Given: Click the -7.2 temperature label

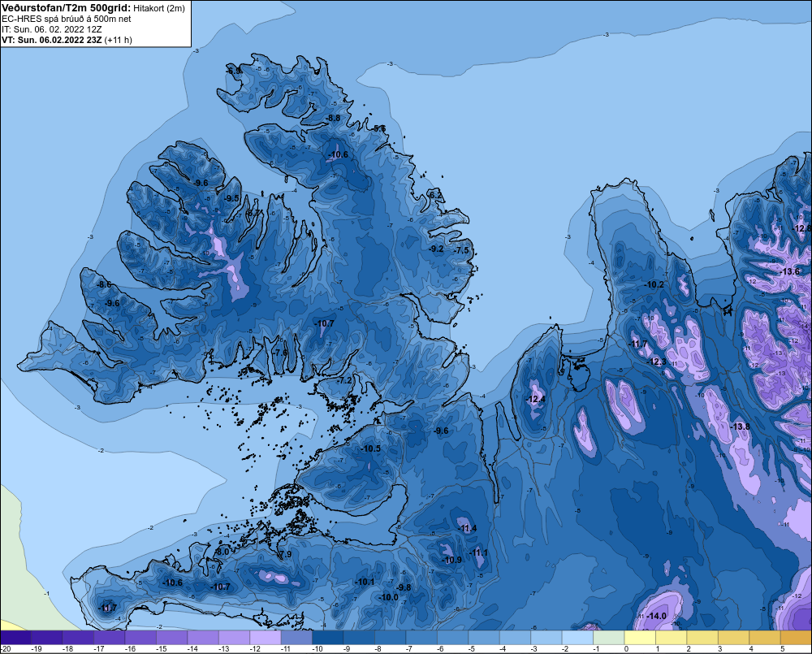Looking at the screenshot, I should point(344,380).
